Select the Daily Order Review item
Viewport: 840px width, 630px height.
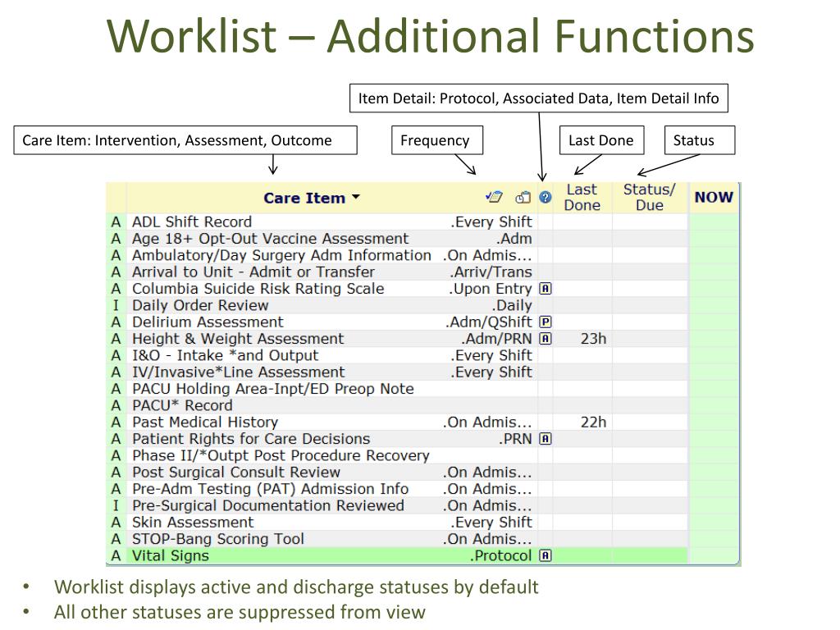coord(200,305)
